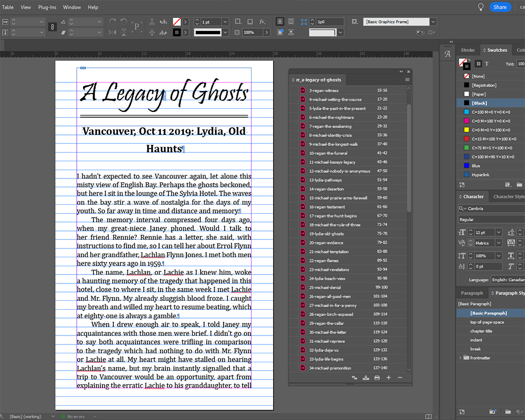
Task: Open the 12 pt font size dropdown
Action: pyautogui.click(x=499, y=233)
